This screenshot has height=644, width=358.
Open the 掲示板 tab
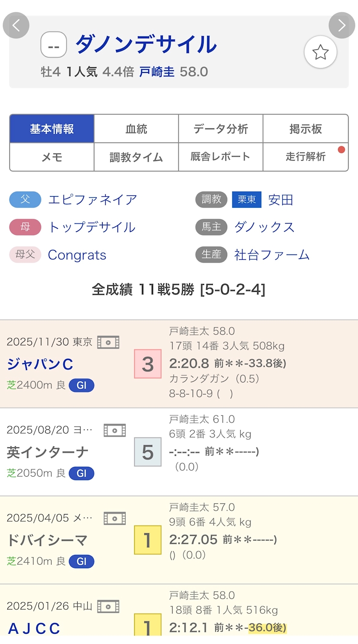pos(305,129)
